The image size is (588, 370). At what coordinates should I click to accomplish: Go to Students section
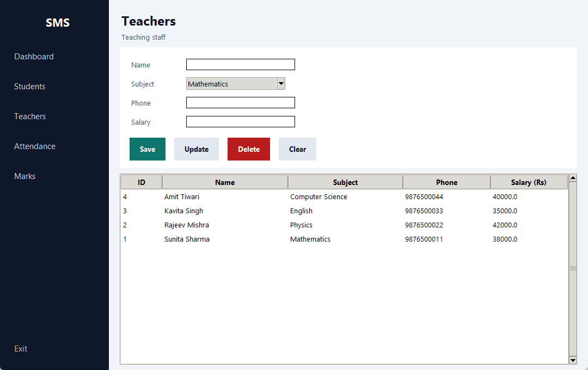pyautogui.click(x=29, y=87)
